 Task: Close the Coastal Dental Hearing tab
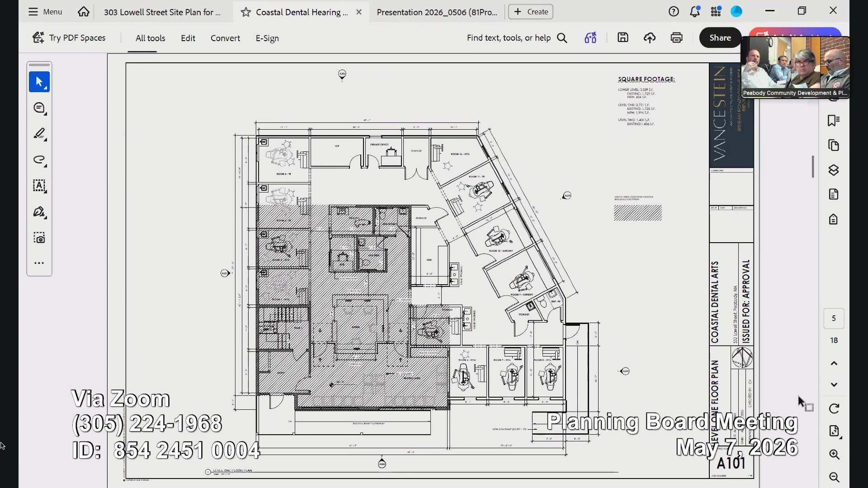click(359, 12)
